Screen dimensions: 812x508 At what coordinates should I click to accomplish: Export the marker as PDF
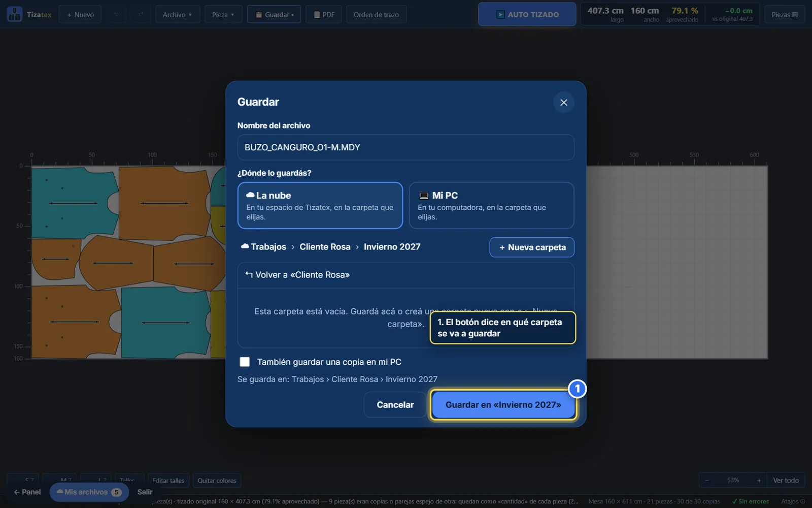[x=324, y=15]
